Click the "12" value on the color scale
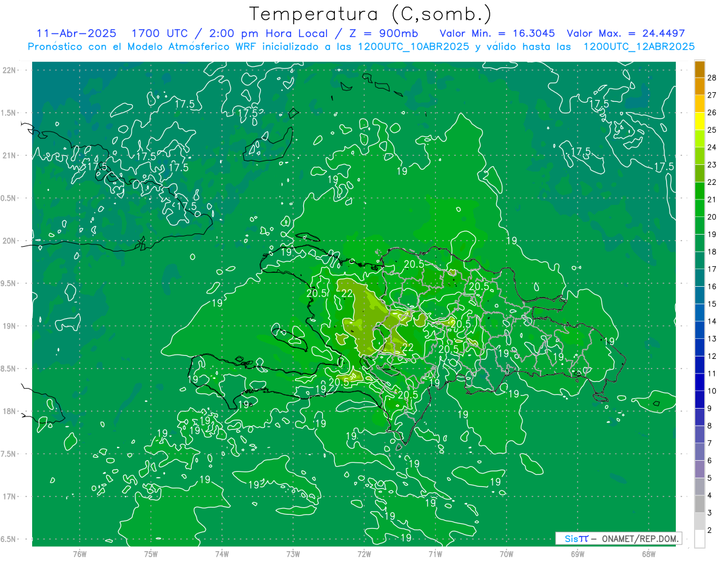 click(x=712, y=356)
